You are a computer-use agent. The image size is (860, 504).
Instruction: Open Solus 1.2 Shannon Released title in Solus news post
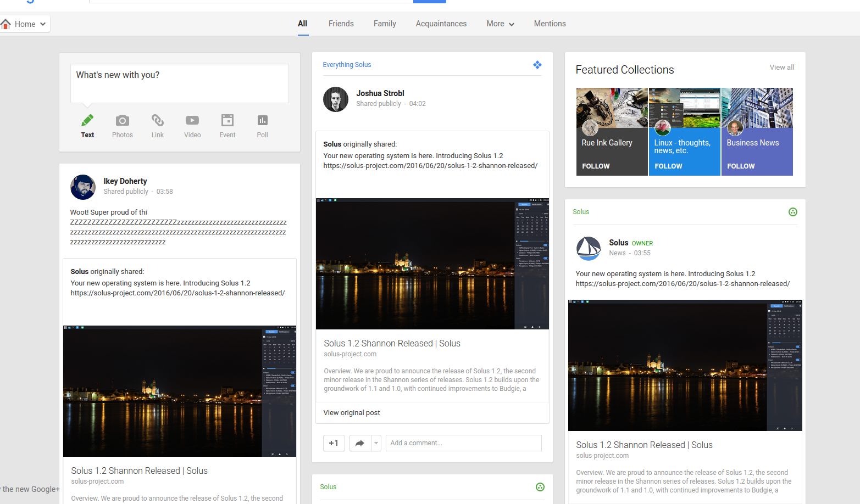644,445
